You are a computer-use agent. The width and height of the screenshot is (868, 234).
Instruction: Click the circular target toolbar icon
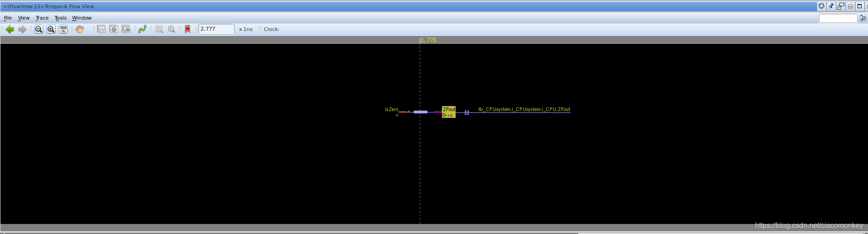pyautogui.click(x=114, y=29)
